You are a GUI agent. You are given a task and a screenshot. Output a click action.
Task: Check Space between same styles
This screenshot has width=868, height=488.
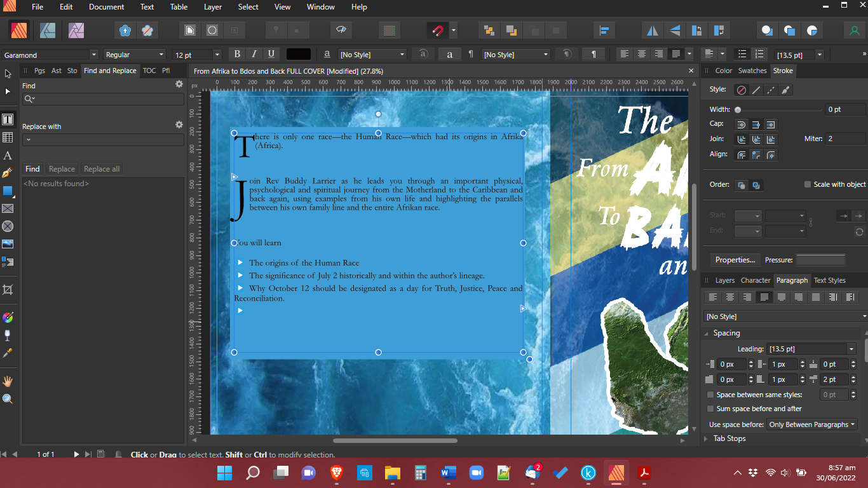coord(710,394)
